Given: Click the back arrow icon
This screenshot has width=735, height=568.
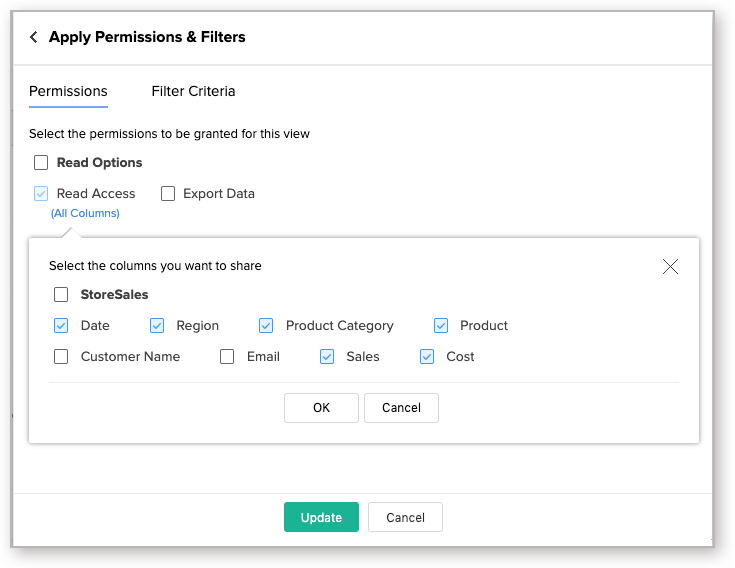Looking at the screenshot, I should (x=34, y=37).
